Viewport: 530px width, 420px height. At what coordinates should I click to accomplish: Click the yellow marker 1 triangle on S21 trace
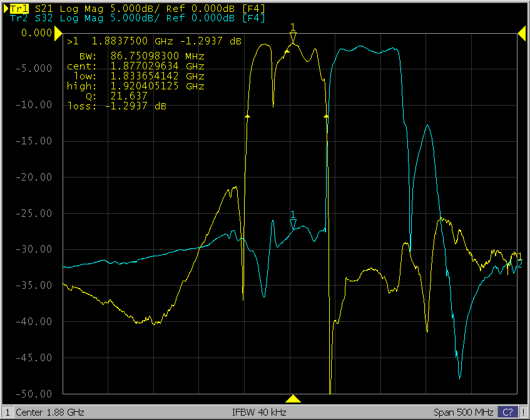tap(292, 37)
